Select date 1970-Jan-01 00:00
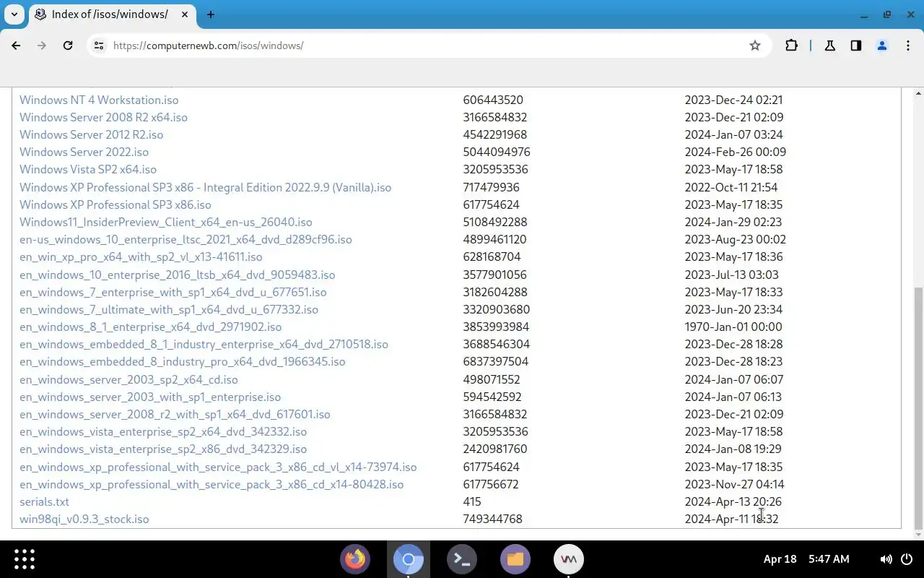Image resolution: width=924 pixels, height=578 pixels. [x=733, y=327]
